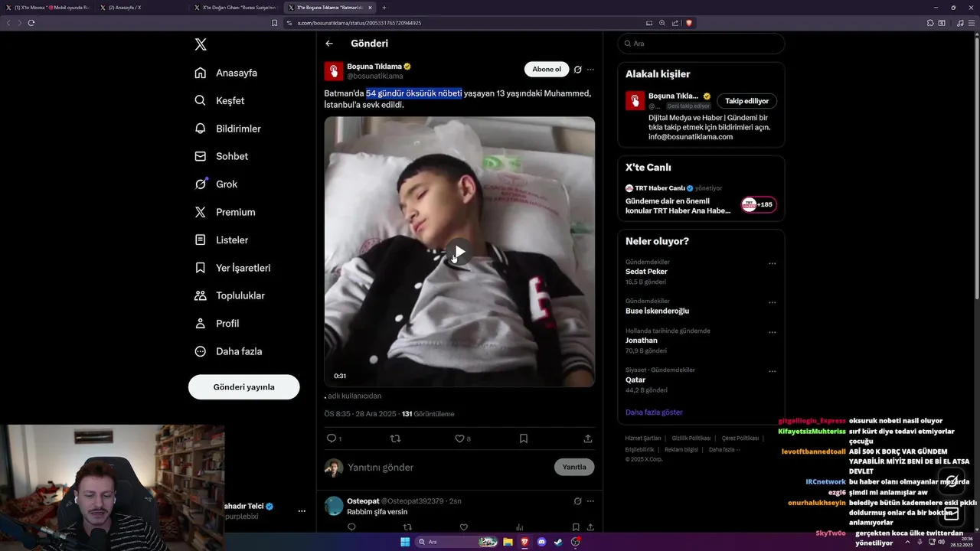The width and height of the screenshot is (980, 551).
Task: Open Discord from the taskbar
Action: [542, 542]
